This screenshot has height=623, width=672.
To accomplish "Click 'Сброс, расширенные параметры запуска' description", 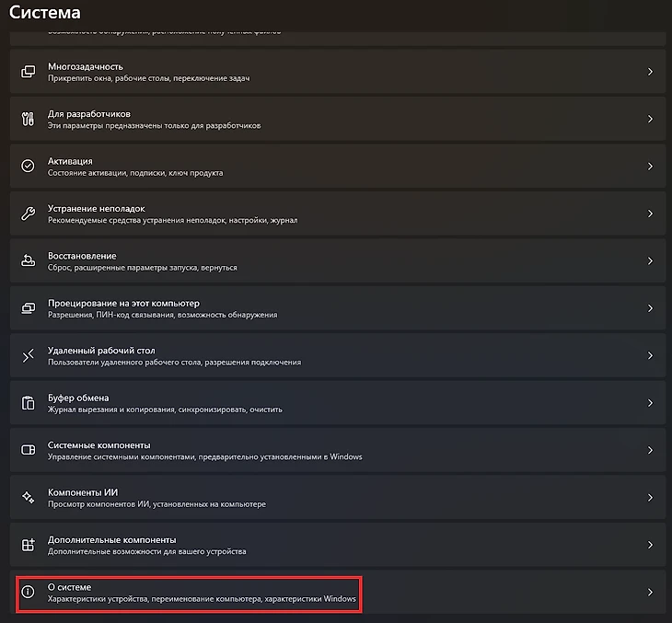I will tap(142, 268).
